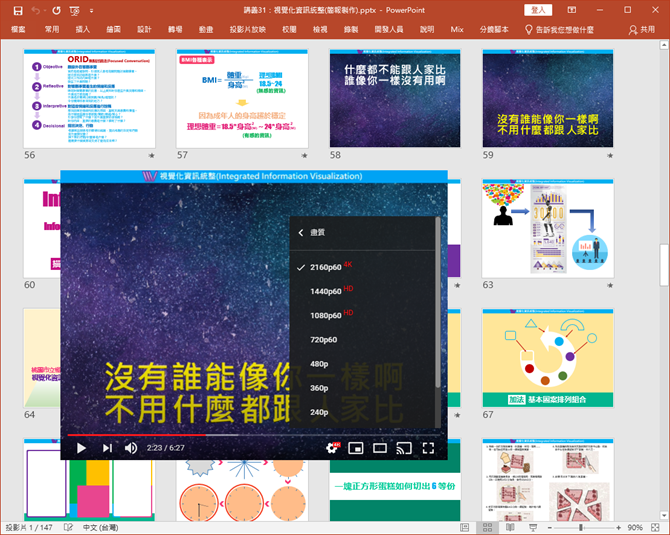Switch to Slide Sorter view icon

click(487, 528)
